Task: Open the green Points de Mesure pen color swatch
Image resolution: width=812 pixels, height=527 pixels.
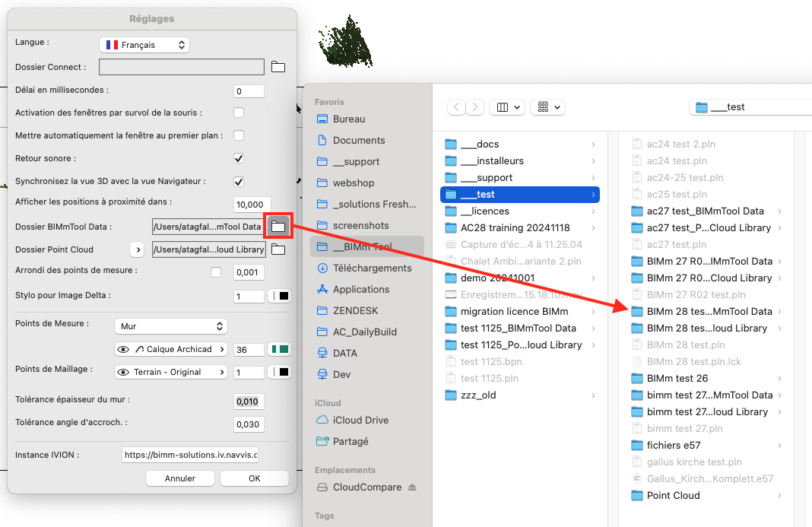Action: tap(279, 349)
